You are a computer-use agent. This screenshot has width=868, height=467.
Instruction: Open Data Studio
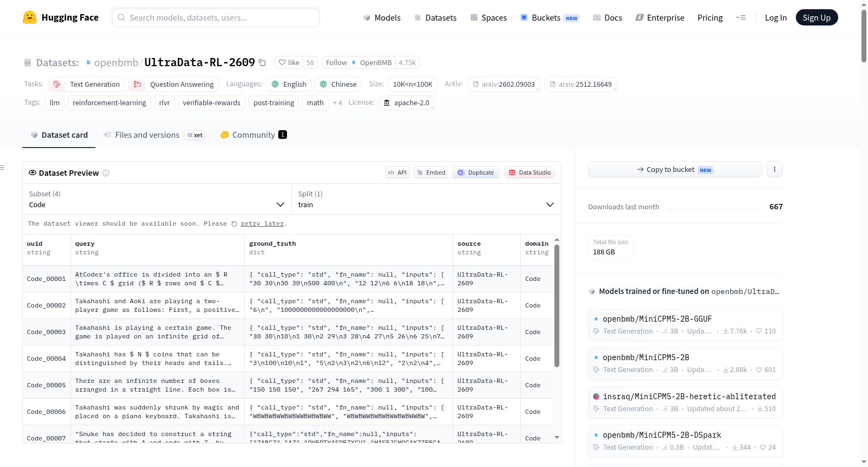(x=529, y=172)
